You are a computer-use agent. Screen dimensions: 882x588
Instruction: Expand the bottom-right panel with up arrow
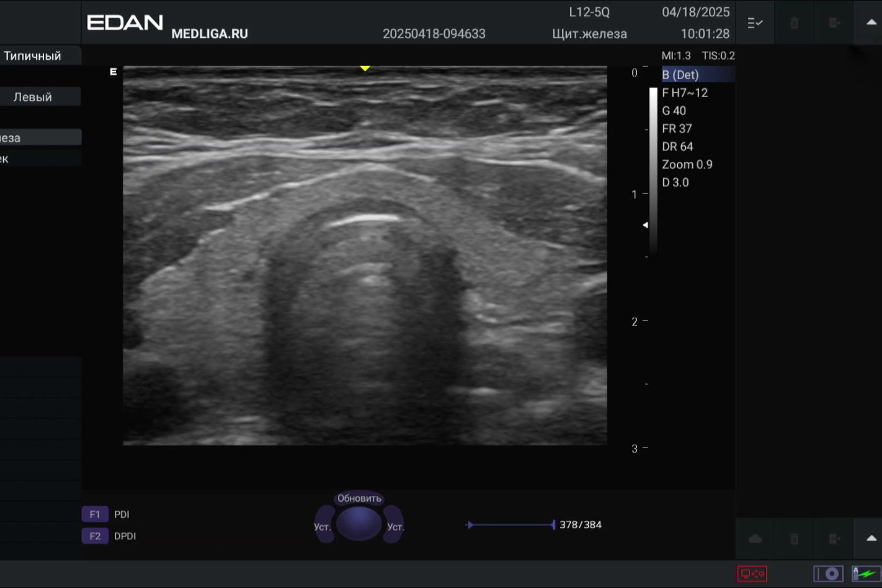click(x=871, y=538)
